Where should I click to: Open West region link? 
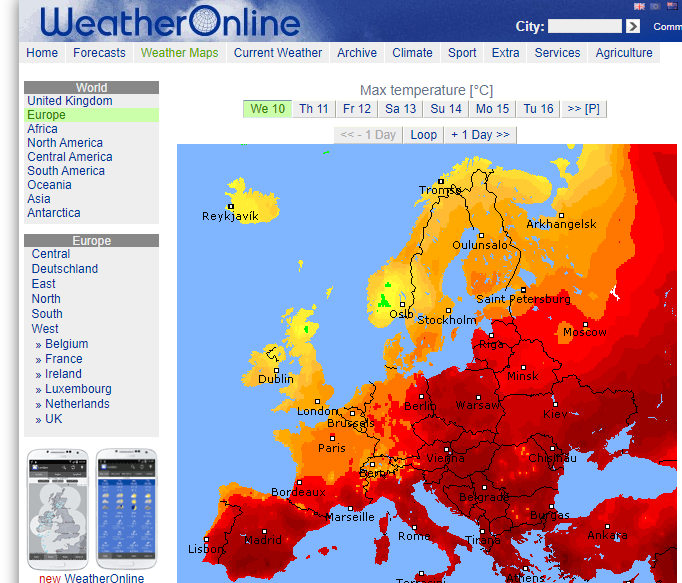45,329
